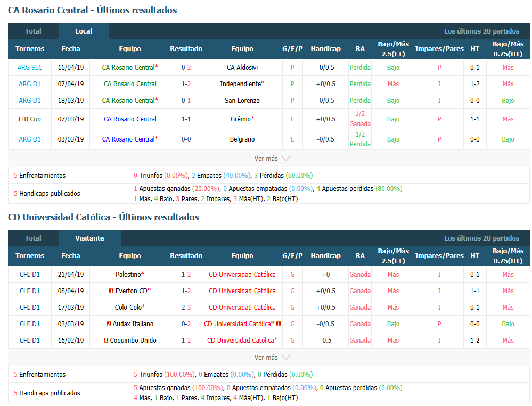Viewport: 532px width, 406px height.
Task: Switch to the Total tab for CD Universidad Católica
Action: coord(33,238)
